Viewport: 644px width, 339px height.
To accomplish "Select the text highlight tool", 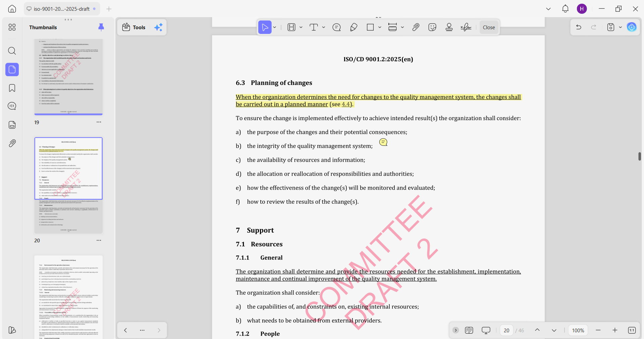I will coord(291,27).
